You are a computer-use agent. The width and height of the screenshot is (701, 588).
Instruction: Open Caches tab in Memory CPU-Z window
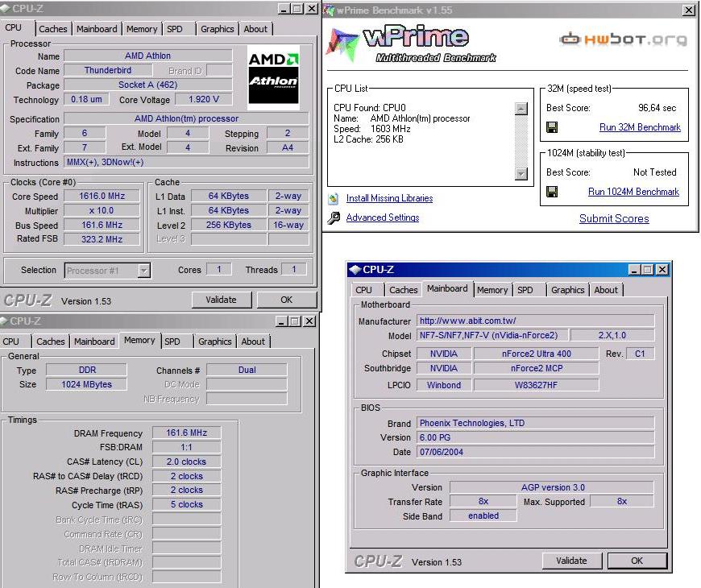[x=51, y=342]
